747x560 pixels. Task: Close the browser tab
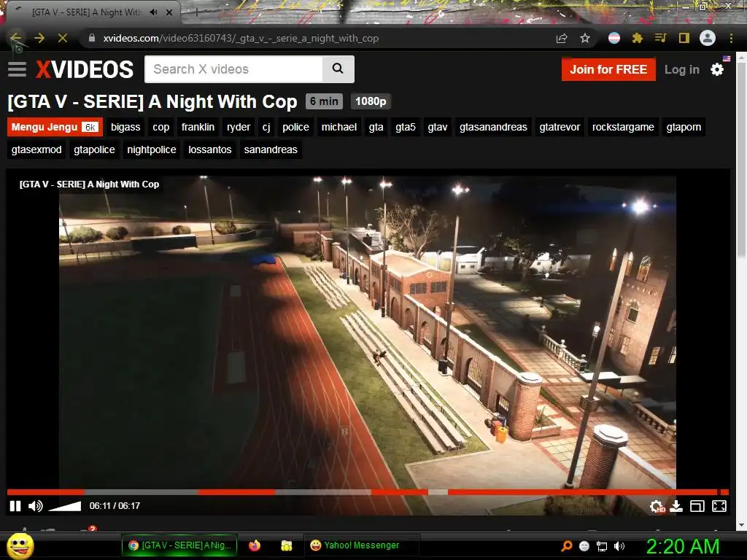169,12
